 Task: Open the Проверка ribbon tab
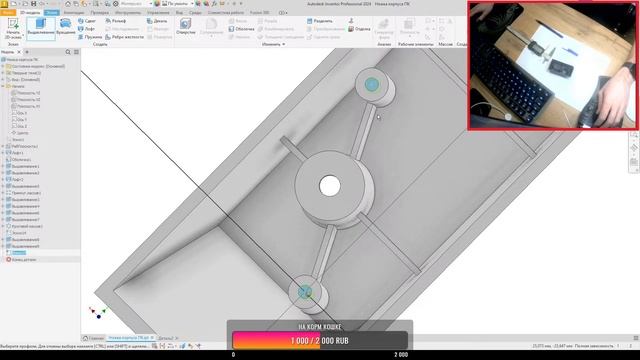point(100,13)
